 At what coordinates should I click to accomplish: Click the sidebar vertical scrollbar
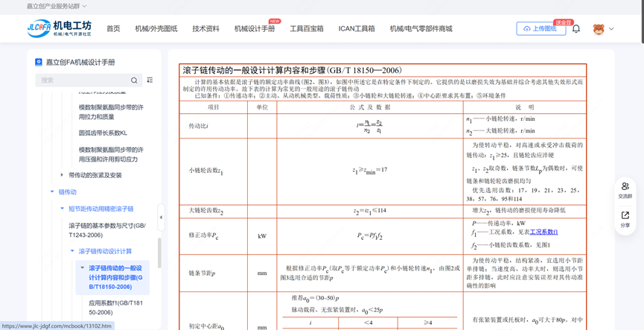tap(159, 253)
